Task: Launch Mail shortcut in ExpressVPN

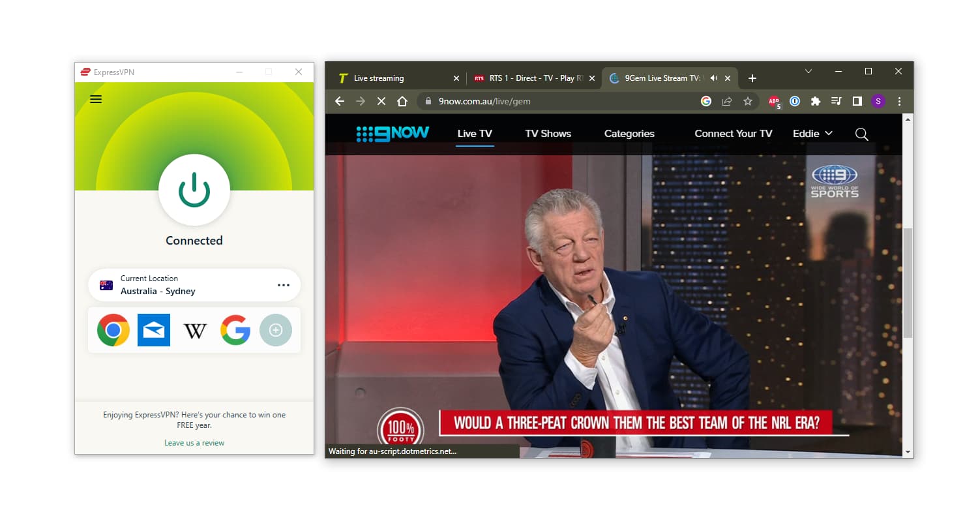Action: pyautogui.click(x=154, y=330)
